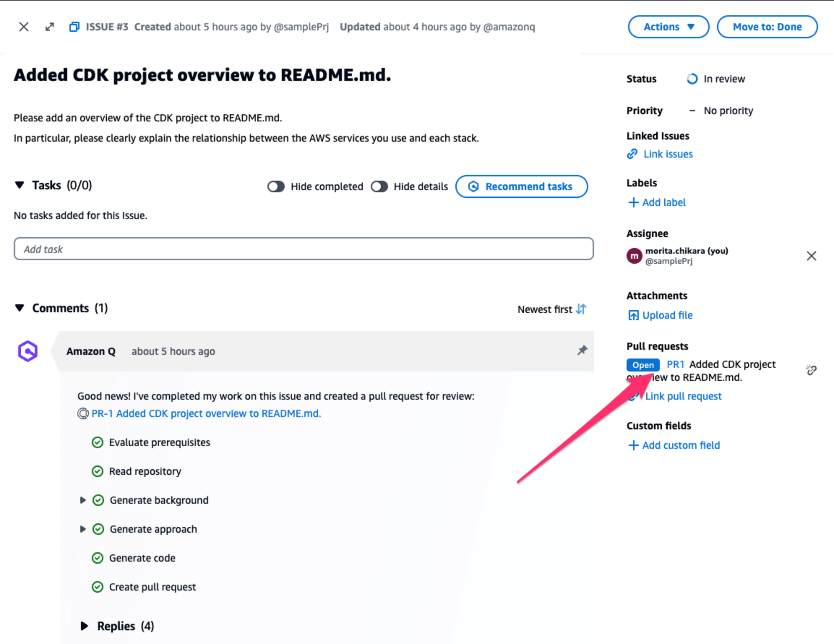Click the Amazon Q icon in Recommend tasks

pos(473,186)
